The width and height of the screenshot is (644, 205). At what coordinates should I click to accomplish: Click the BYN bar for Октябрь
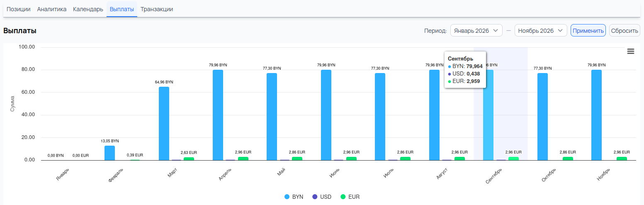[542, 117]
